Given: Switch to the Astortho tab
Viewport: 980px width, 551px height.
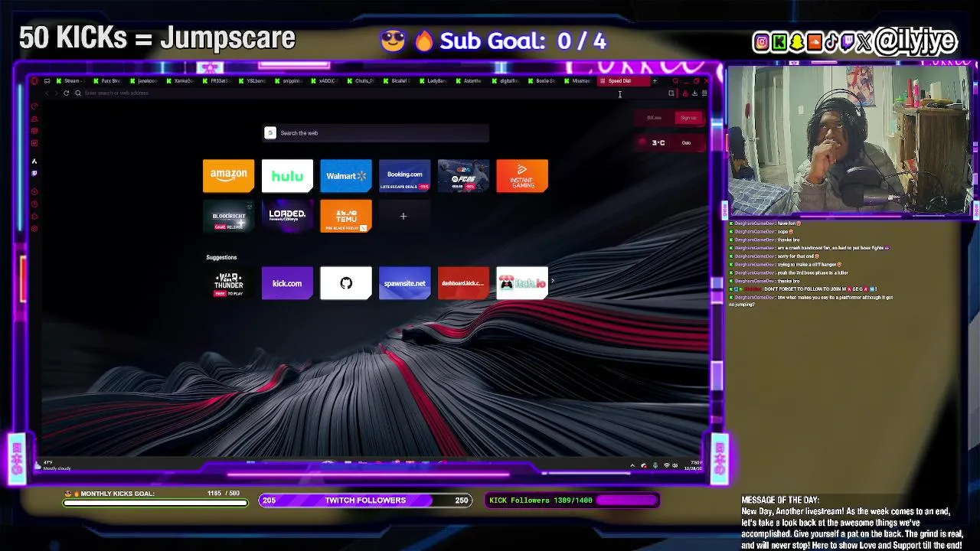Looking at the screenshot, I should 470,80.
